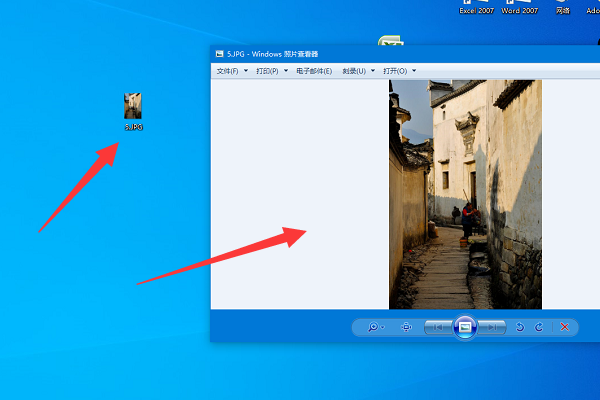This screenshot has height=400, width=600.
Task: Expand the arrow beside 打印(P)
Action: 286,71
